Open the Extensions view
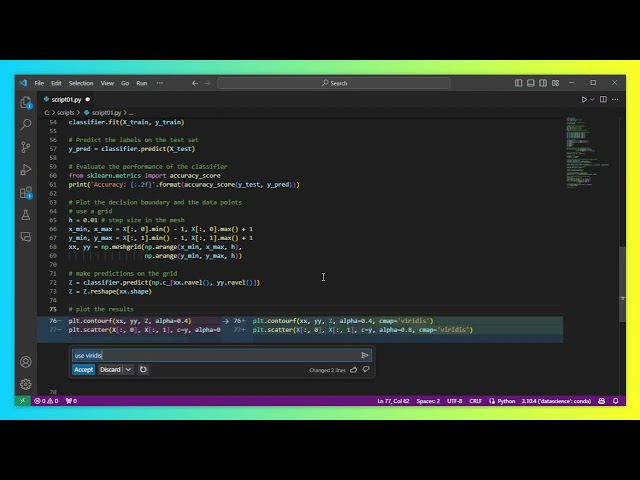The width and height of the screenshot is (640, 480). click(x=26, y=192)
